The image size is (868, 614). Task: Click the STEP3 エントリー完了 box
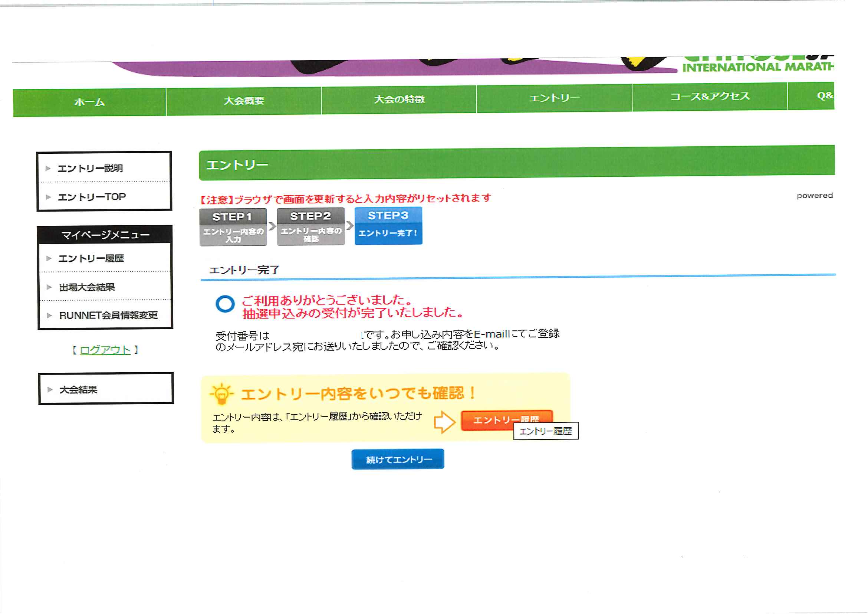388,226
